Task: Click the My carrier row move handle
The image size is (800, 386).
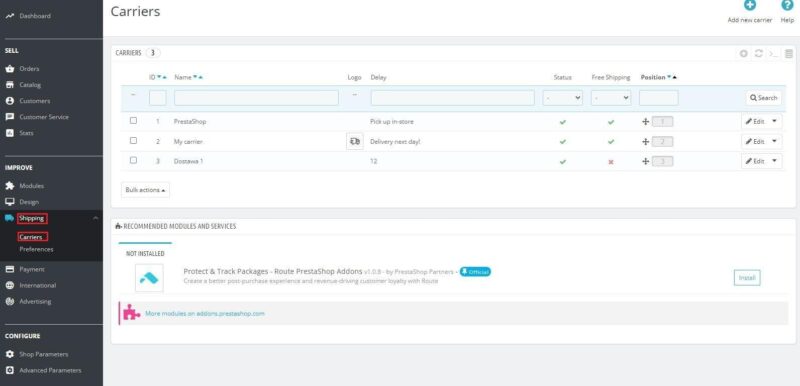Action: coord(645,142)
